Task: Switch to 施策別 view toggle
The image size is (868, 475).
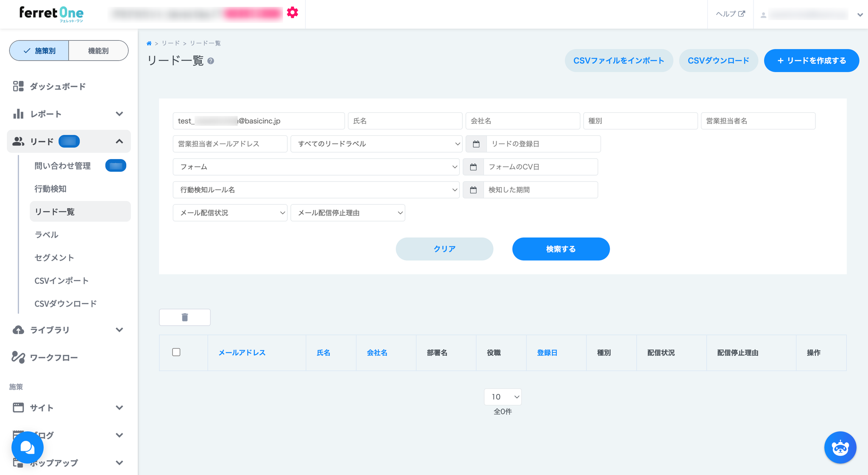Action: (x=39, y=51)
